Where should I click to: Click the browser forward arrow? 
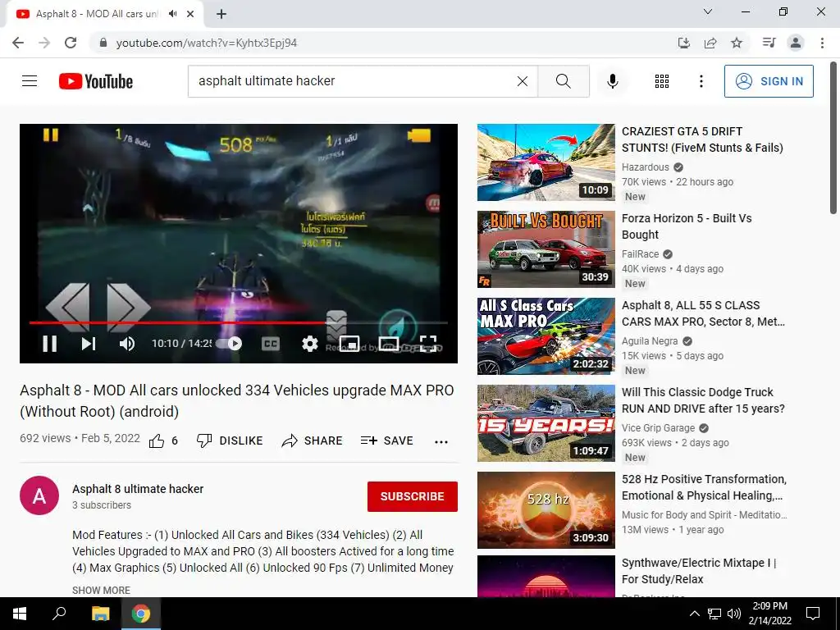44,43
